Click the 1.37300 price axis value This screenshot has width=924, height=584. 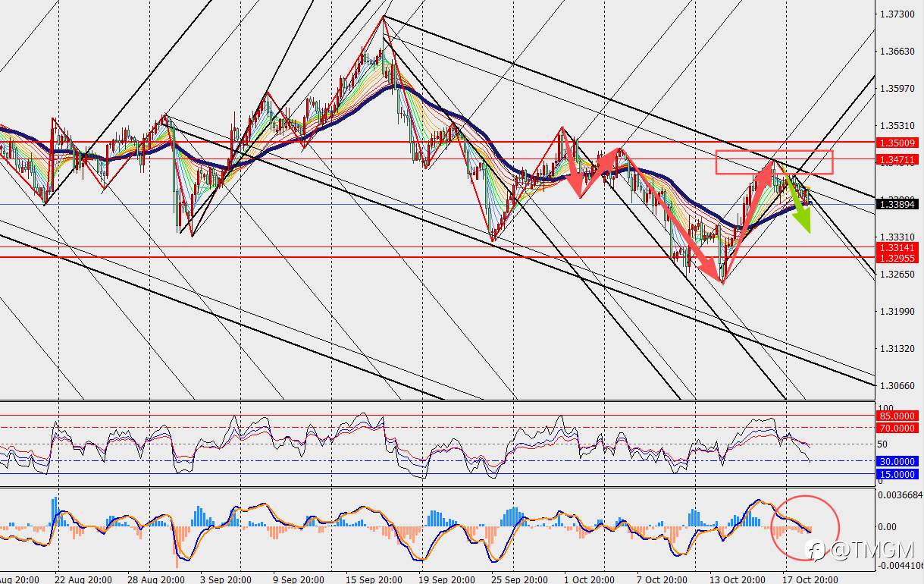click(x=897, y=14)
